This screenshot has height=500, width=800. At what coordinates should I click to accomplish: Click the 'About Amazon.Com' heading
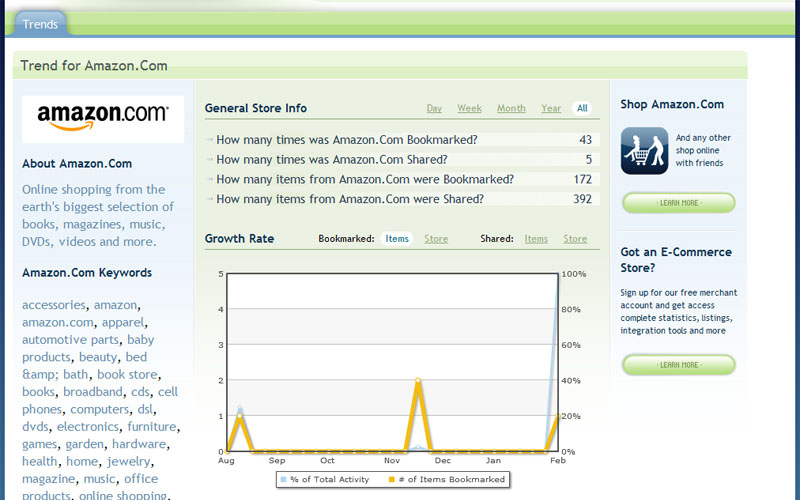77,164
